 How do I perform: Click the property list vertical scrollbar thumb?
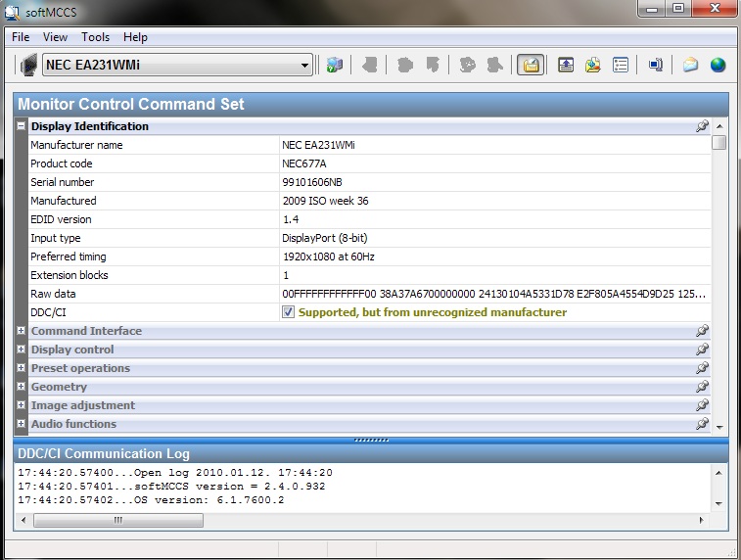pyautogui.click(x=719, y=142)
